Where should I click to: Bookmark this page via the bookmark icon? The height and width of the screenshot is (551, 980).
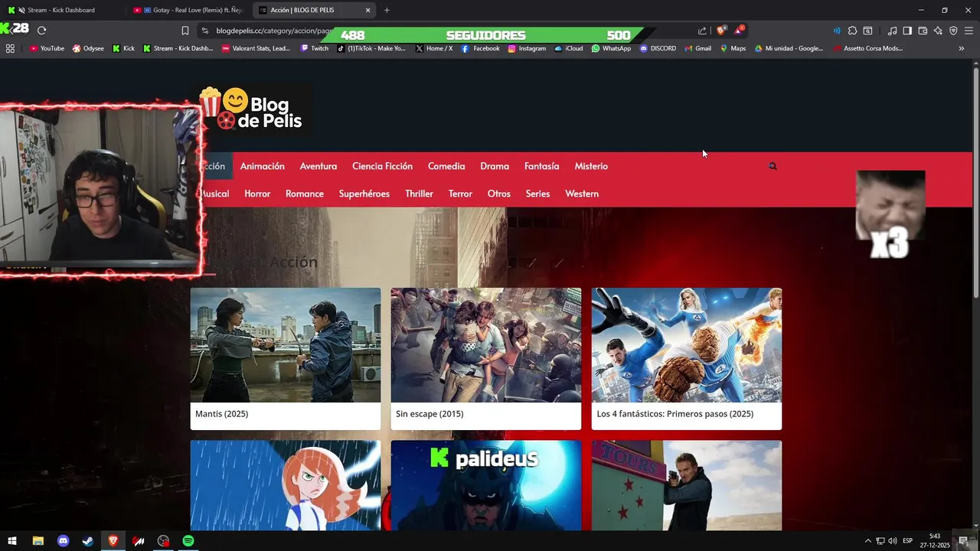click(185, 31)
